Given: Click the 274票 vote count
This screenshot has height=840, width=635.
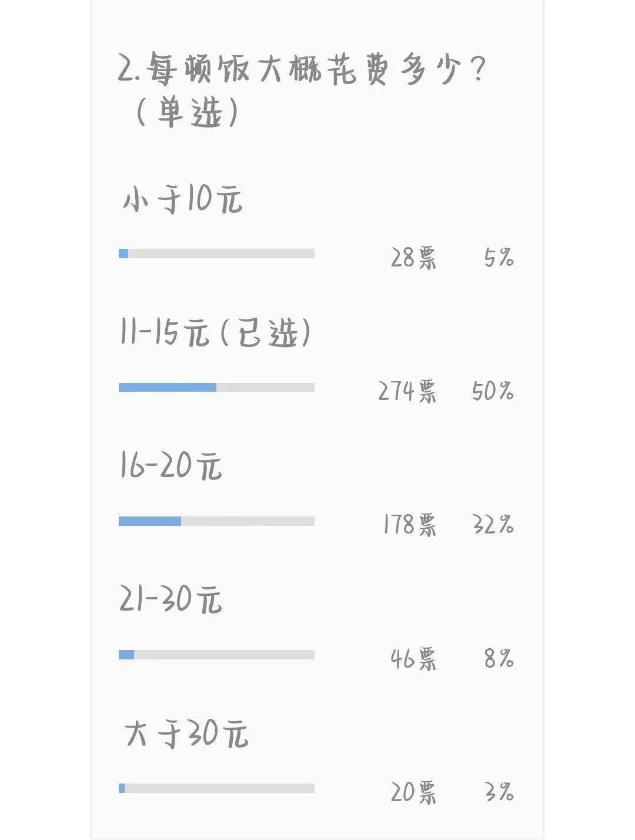Looking at the screenshot, I should click(407, 391).
